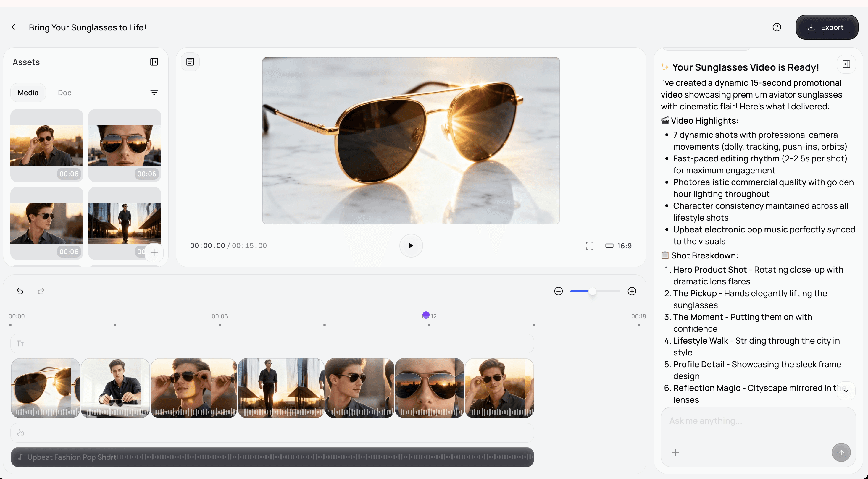The image size is (868, 479).
Task: Open the 16:9 aspect ratio selector
Action: tap(619, 246)
